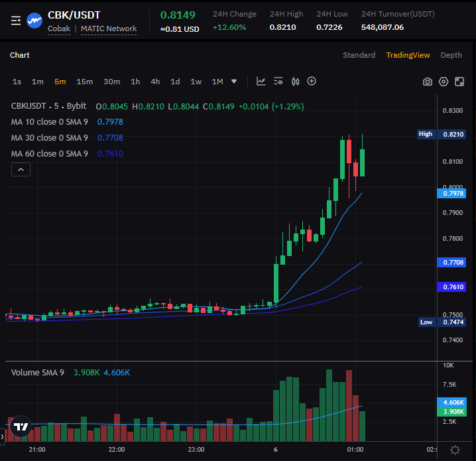Click the ≈0.81 USD price estimate
This screenshot has height=461, width=476.
180,29
